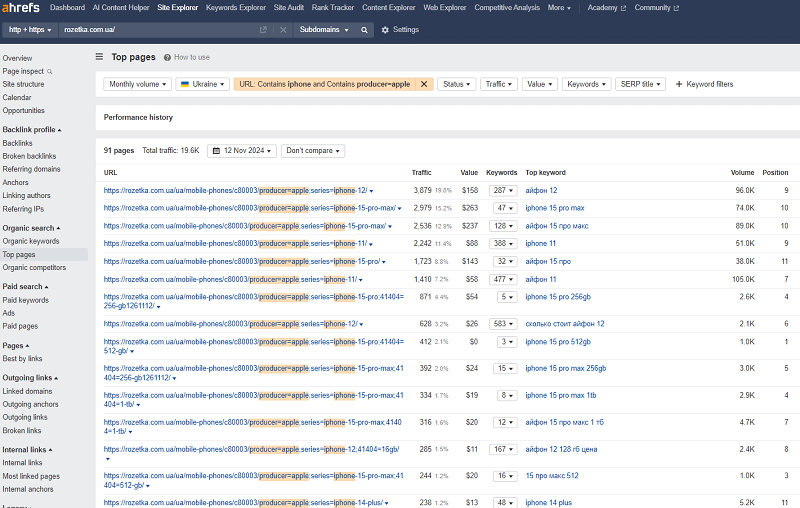Screen dimensions: 800x508
Task: Expand the More menu in top navigation
Action: pos(559,8)
